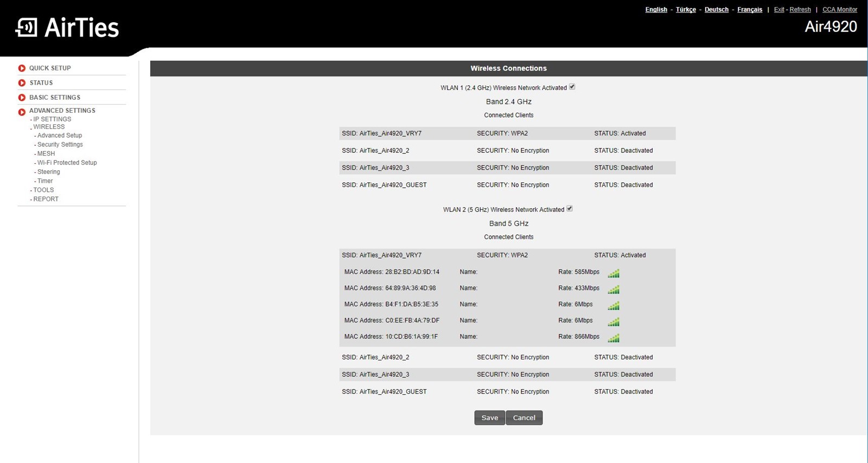
Task: Click signal strength icon for 866Mbps client
Action: pos(614,338)
